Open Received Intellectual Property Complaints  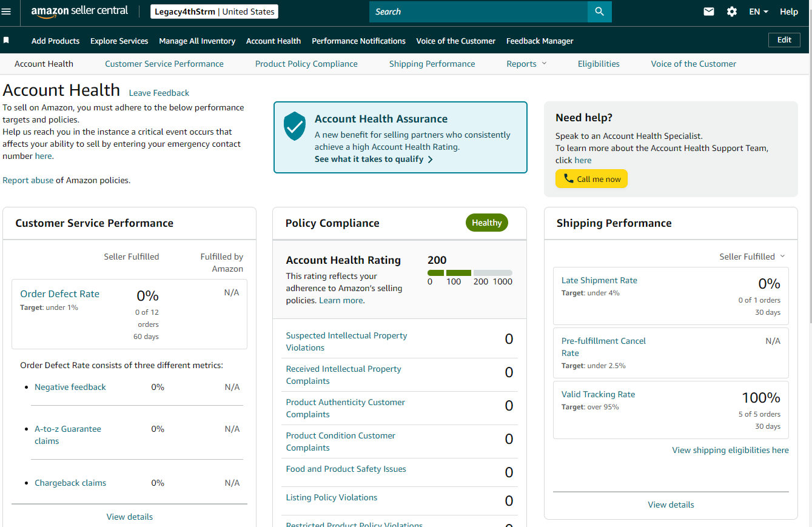[343, 375]
